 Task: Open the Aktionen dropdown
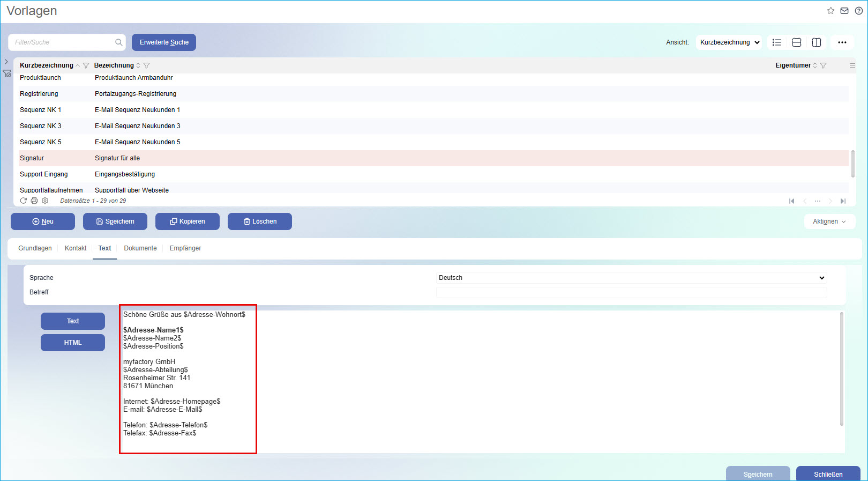[x=829, y=221]
